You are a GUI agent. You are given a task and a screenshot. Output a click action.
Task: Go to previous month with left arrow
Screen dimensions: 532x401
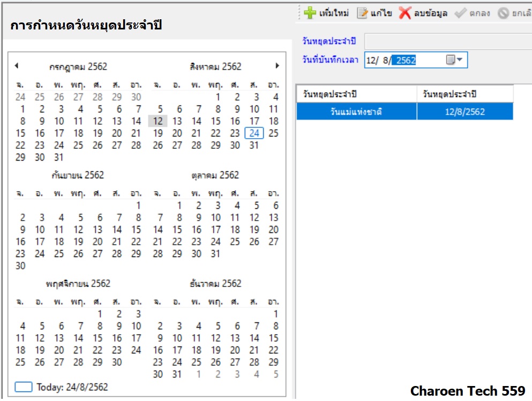point(17,66)
